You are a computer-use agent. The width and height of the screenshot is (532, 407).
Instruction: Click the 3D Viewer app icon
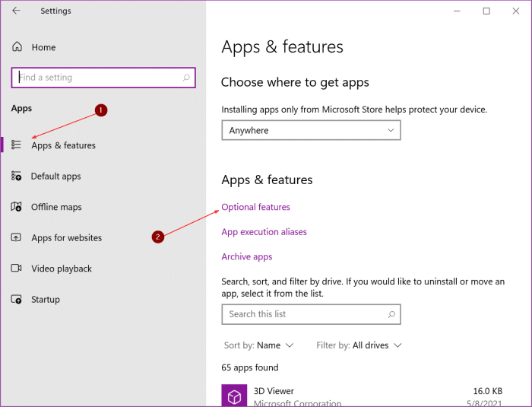click(x=233, y=396)
